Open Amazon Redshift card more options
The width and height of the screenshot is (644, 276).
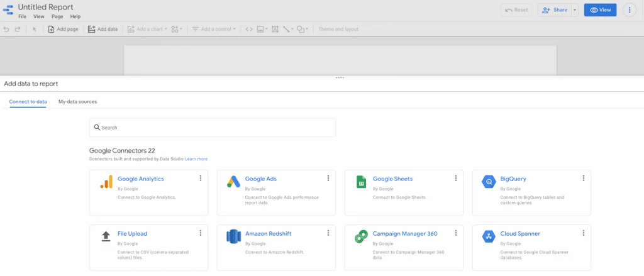click(328, 233)
